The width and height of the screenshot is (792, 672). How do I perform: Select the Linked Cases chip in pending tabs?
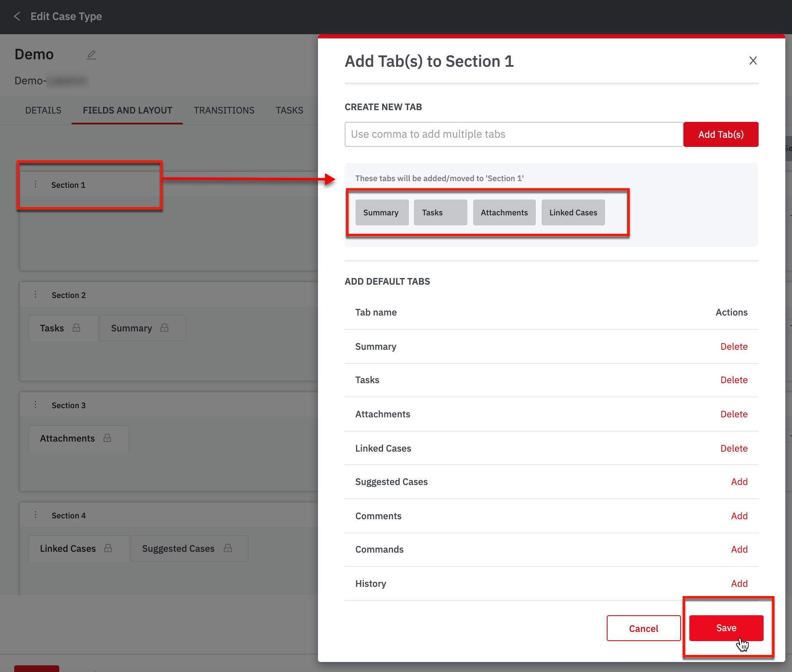click(x=573, y=212)
